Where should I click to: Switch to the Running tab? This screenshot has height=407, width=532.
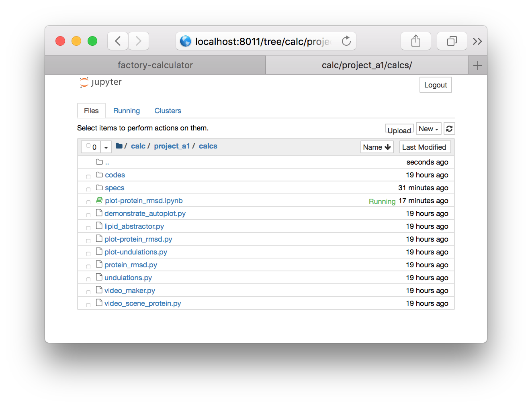(x=127, y=111)
